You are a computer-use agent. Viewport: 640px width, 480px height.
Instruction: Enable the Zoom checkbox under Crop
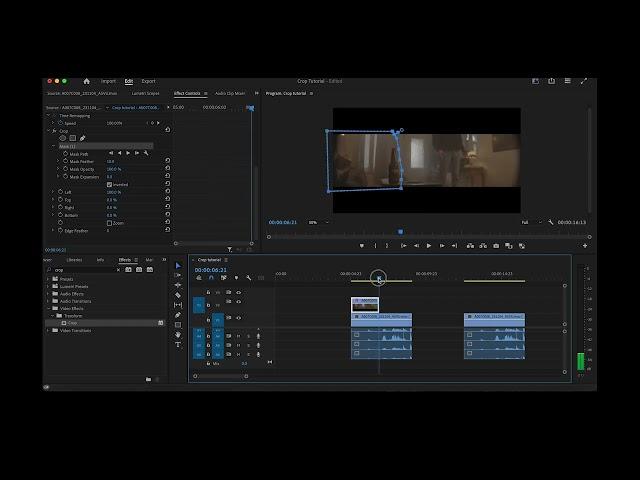(x=109, y=223)
